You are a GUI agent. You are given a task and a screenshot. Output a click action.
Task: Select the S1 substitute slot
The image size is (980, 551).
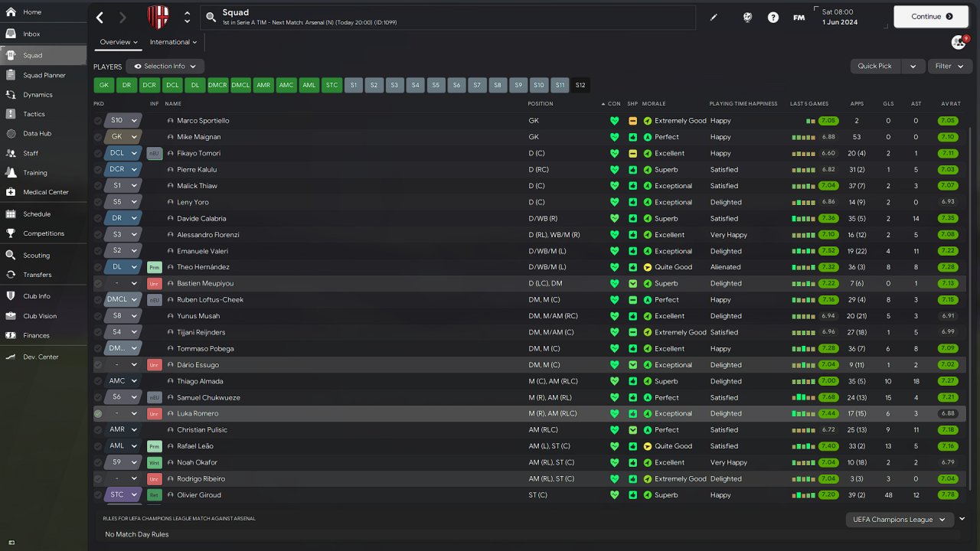(354, 85)
